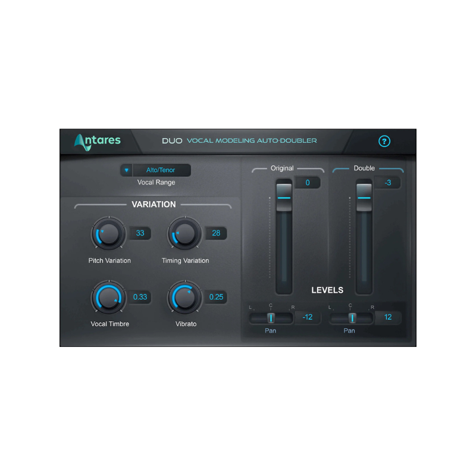Open the help panel via question mark icon
Viewport: 476px width, 476px height.
click(384, 142)
